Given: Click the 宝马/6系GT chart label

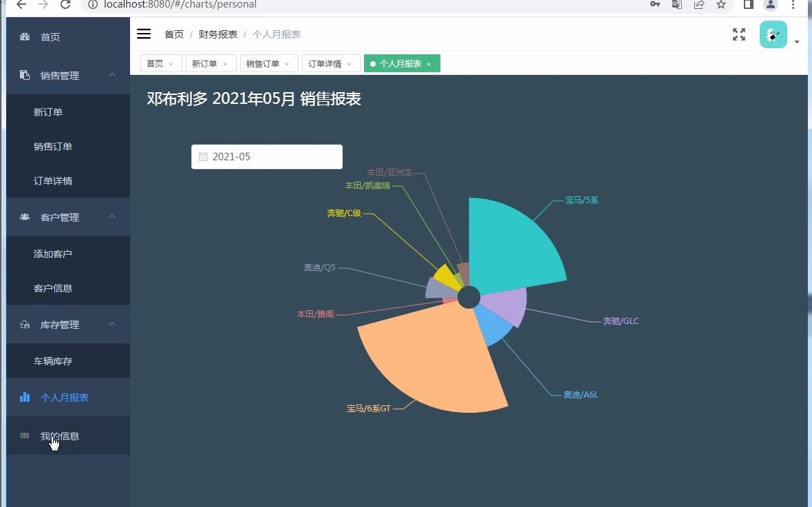Looking at the screenshot, I should (x=369, y=409).
